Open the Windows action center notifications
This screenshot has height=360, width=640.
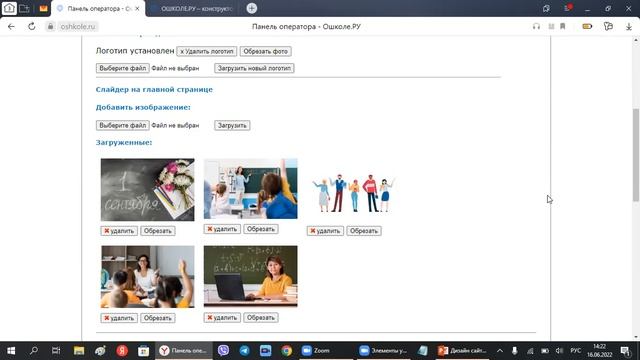pos(625,351)
